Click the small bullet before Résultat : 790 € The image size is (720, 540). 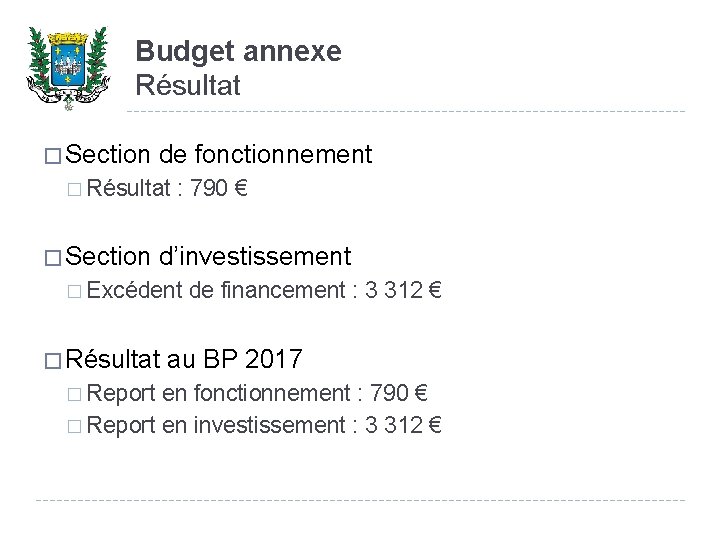point(78,187)
